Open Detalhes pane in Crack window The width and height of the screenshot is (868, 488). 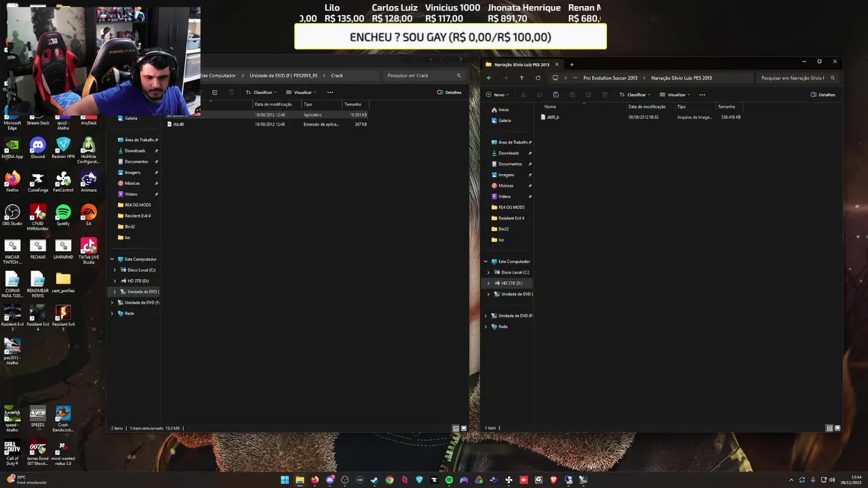pyautogui.click(x=449, y=92)
